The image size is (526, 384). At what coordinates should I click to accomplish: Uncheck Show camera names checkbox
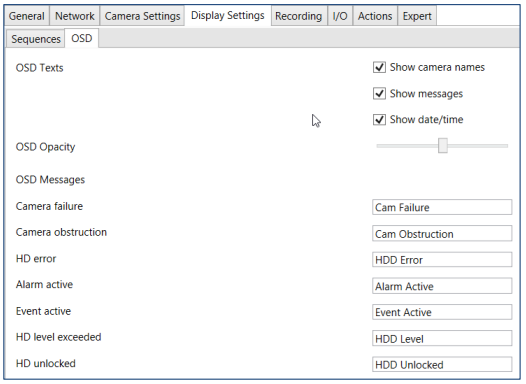click(x=379, y=67)
